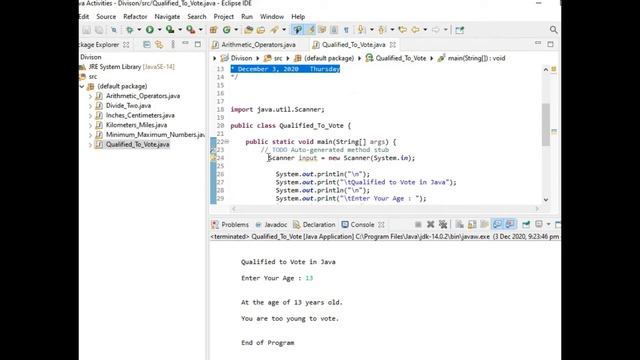
Task: Open the Window menu
Action: 272,17
